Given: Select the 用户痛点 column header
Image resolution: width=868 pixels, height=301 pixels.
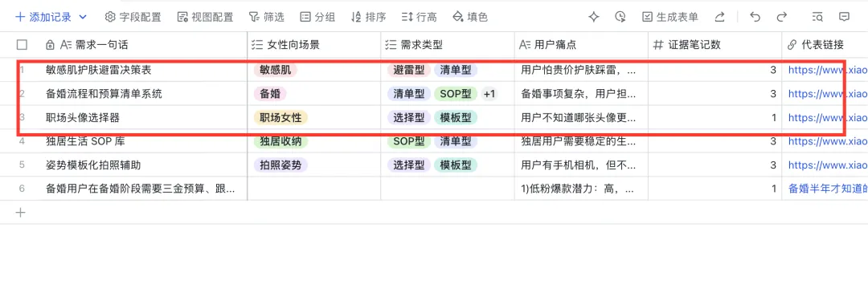Looking at the screenshot, I should click(581, 45).
